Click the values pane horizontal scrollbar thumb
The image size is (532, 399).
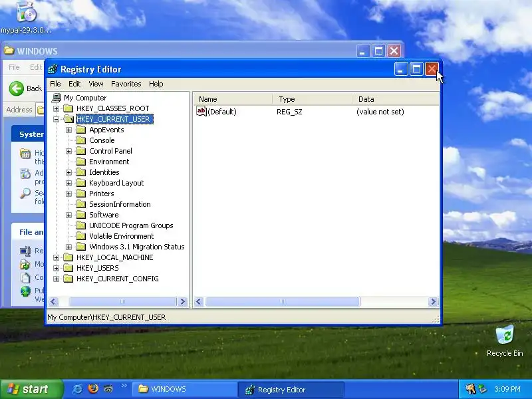coord(282,302)
